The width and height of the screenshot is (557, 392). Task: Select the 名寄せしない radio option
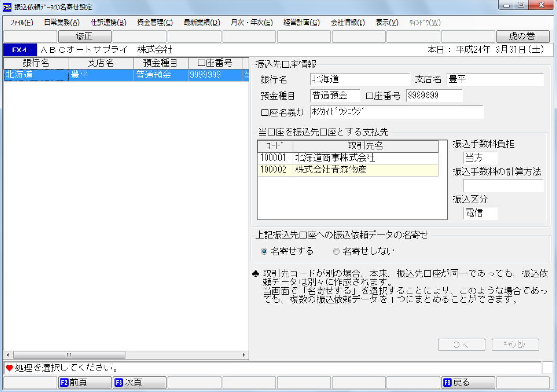pos(335,252)
